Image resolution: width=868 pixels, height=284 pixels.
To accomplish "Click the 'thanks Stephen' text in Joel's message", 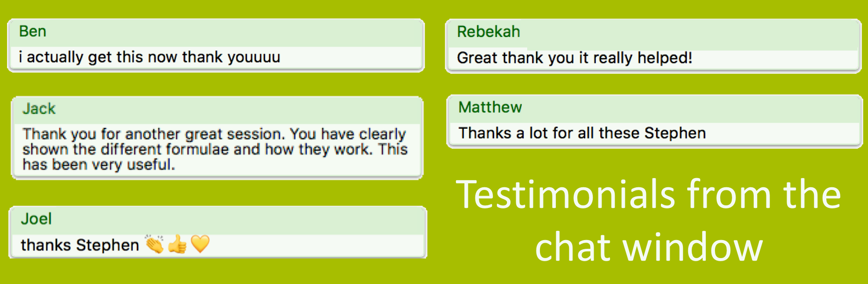I will pyautogui.click(x=80, y=245).
